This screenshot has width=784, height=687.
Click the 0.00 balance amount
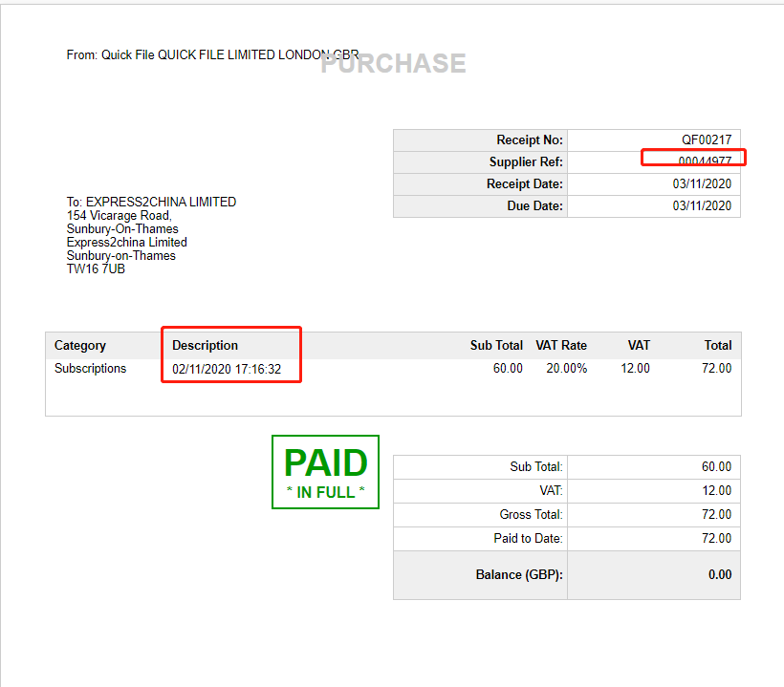tap(719, 575)
